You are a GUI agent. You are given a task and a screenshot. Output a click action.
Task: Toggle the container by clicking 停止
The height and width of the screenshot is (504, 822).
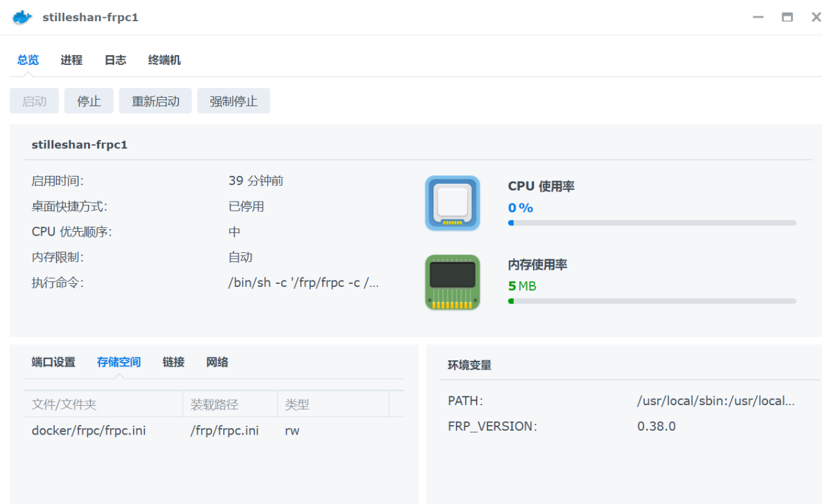click(89, 101)
